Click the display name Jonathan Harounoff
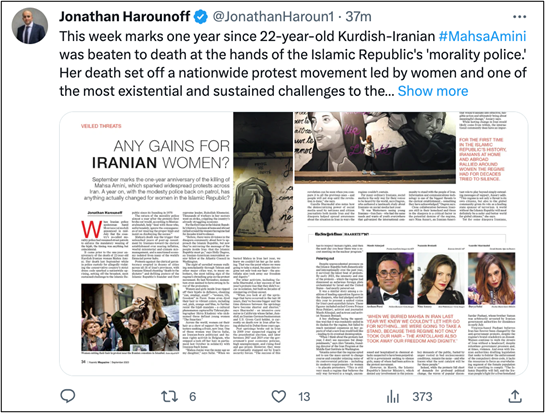 tap(124, 16)
